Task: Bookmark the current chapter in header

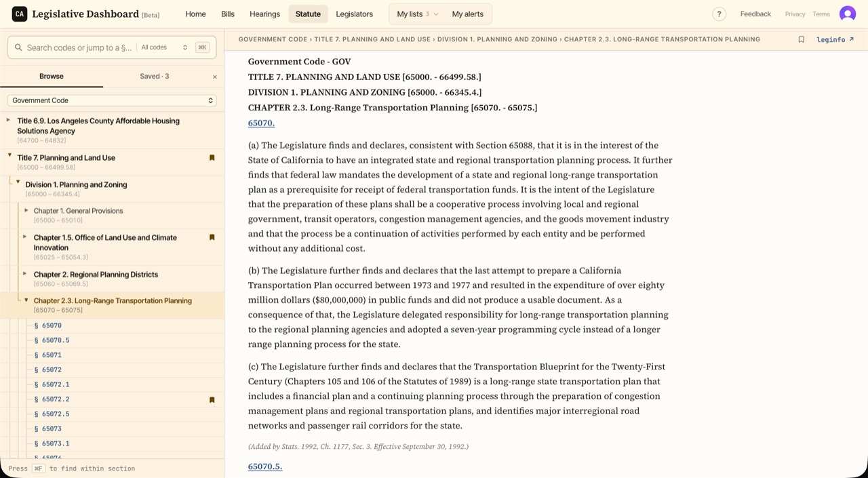Action: point(802,39)
